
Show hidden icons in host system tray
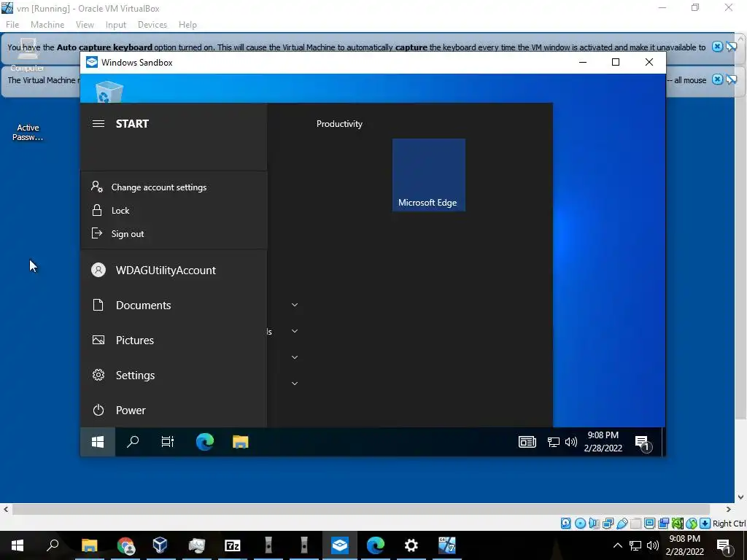(x=617, y=545)
